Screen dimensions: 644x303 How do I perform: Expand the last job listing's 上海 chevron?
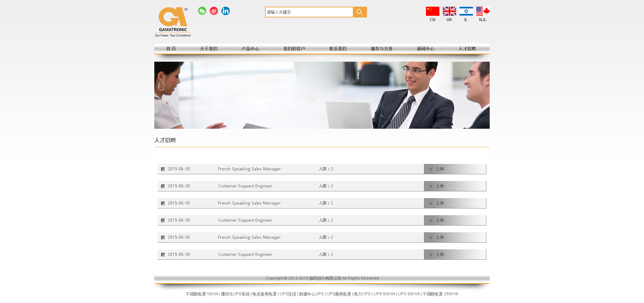point(431,255)
